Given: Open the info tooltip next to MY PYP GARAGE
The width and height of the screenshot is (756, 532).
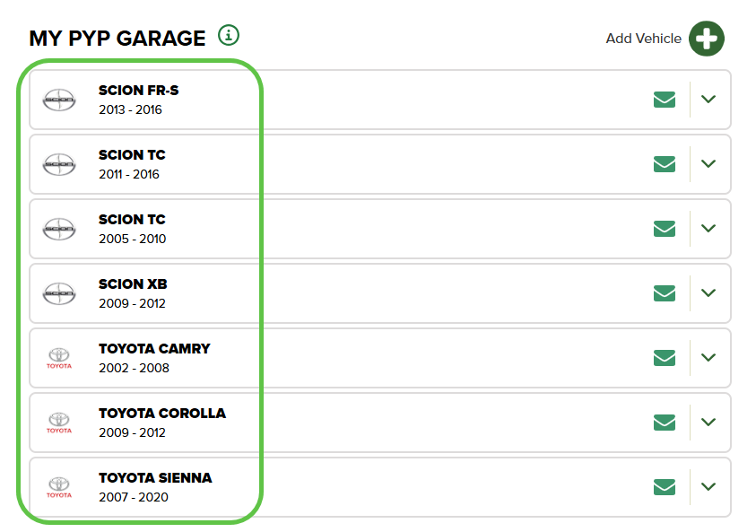Looking at the screenshot, I should pos(229,36).
